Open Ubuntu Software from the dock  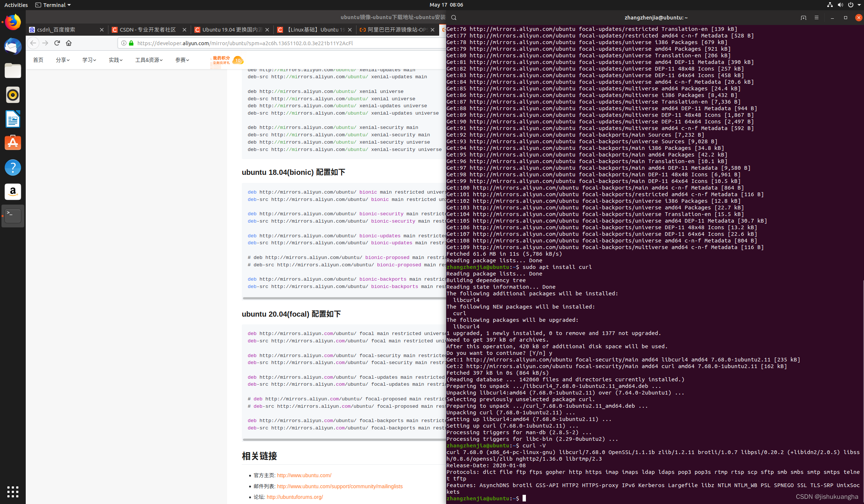(x=13, y=143)
